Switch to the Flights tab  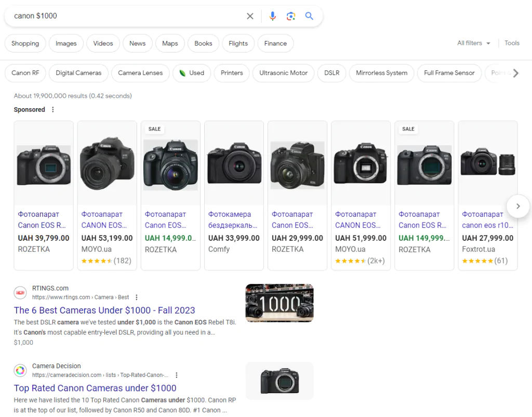pos(238,44)
